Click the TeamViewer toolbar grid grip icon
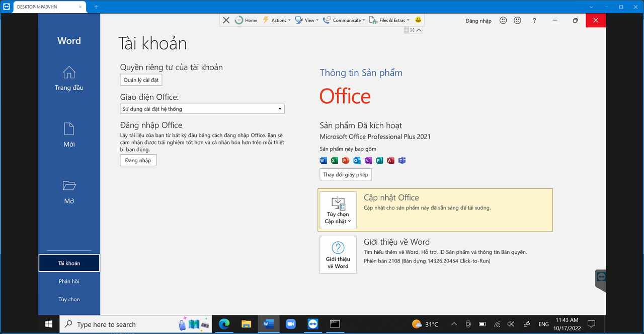This screenshot has width=644, height=334. pos(407,30)
